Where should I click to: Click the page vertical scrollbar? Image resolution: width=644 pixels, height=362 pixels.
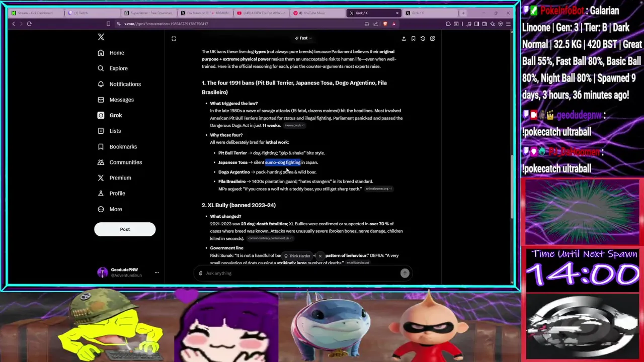pos(512,186)
